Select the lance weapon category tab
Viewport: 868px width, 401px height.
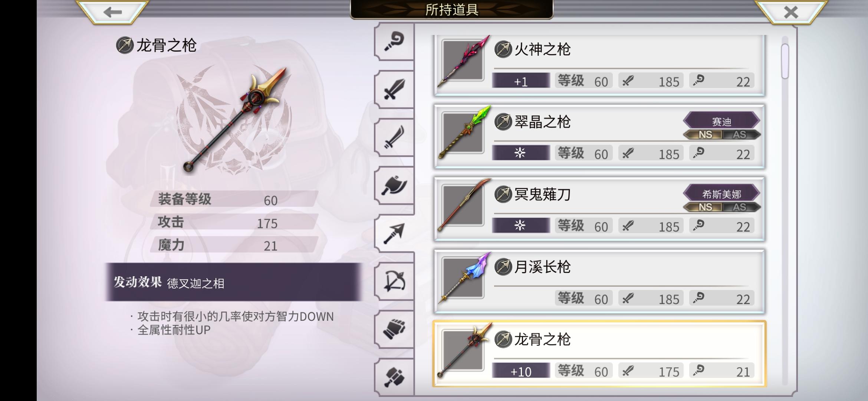pyautogui.click(x=394, y=233)
